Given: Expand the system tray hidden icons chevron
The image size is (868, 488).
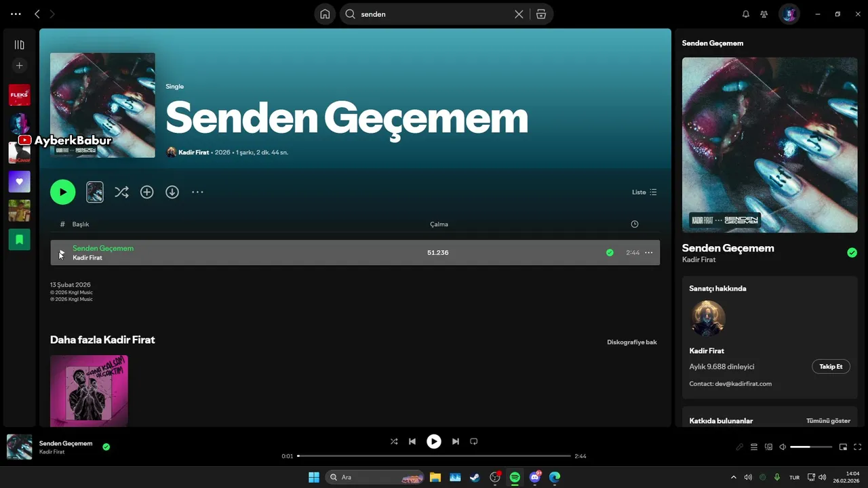Looking at the screenshot, I should click(x=734, y=477).
